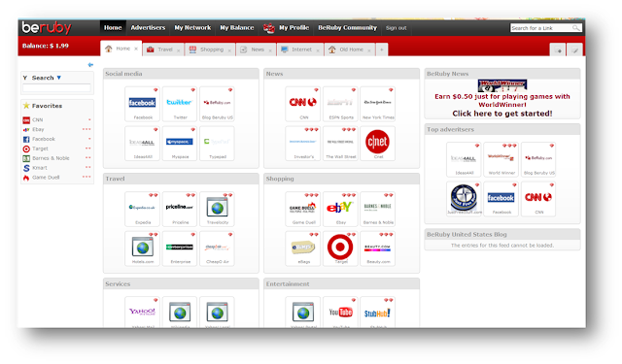Open the Beauty.com tile
622x364 pixels.
tap(378, 248)
